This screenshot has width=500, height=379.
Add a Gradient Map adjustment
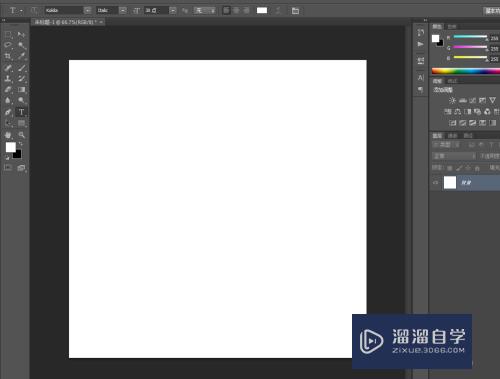(492, 123)
